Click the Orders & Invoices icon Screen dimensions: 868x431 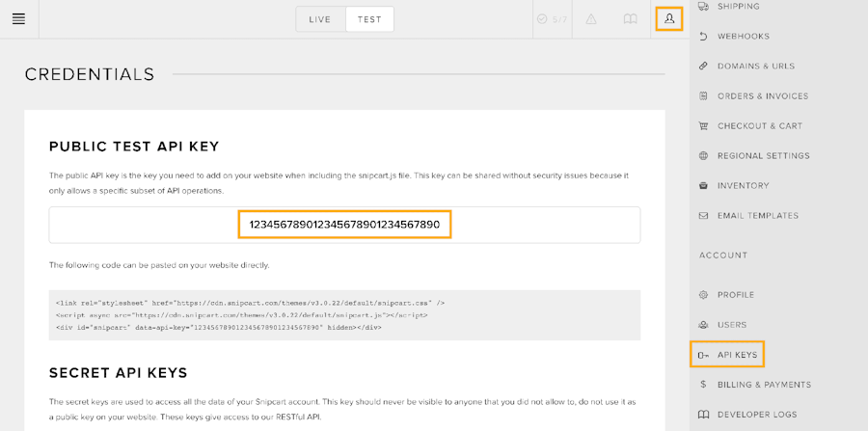pos(704,95)
